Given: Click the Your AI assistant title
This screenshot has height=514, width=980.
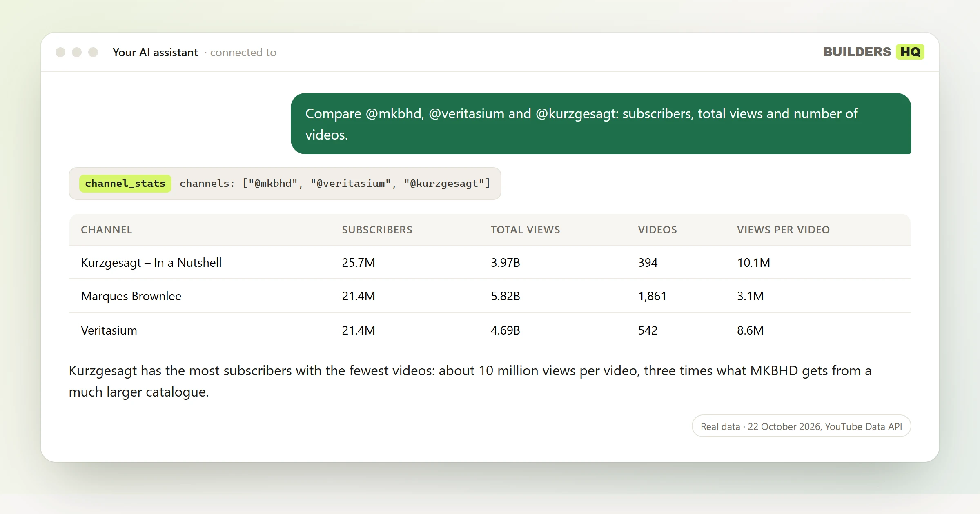Looking at the screenshot, I should point(155,53).
